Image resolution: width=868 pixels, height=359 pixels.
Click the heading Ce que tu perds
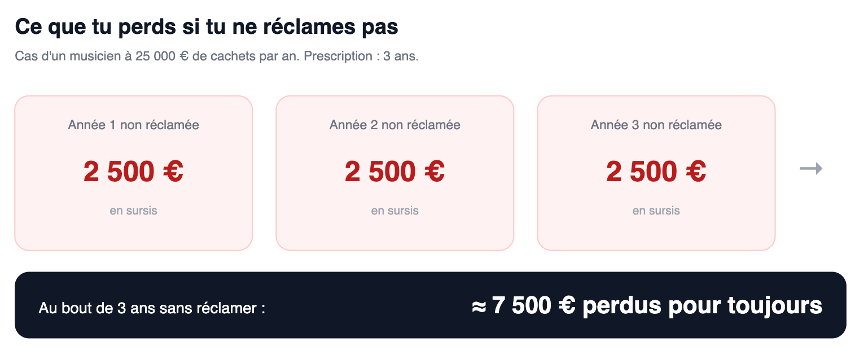pos(207,27)
